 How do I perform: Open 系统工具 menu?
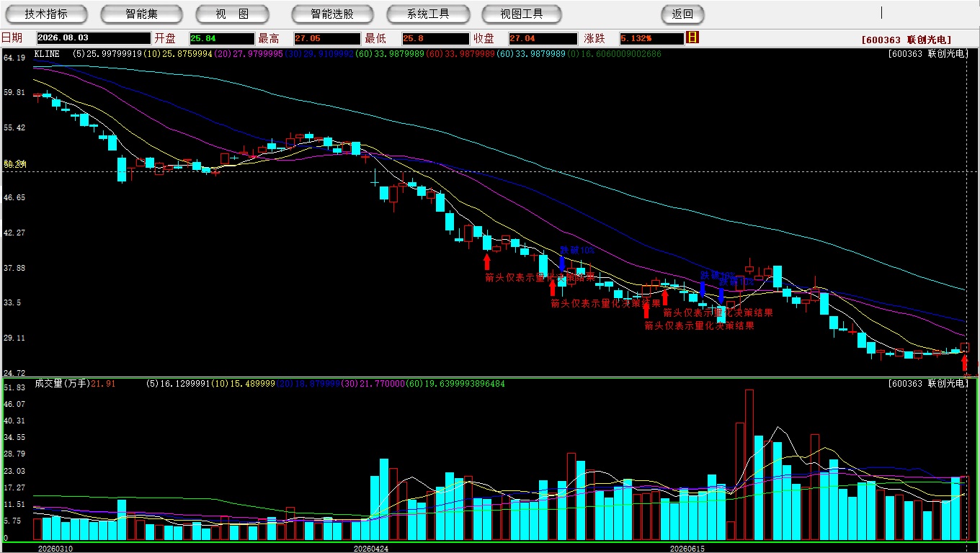point(428,14)
